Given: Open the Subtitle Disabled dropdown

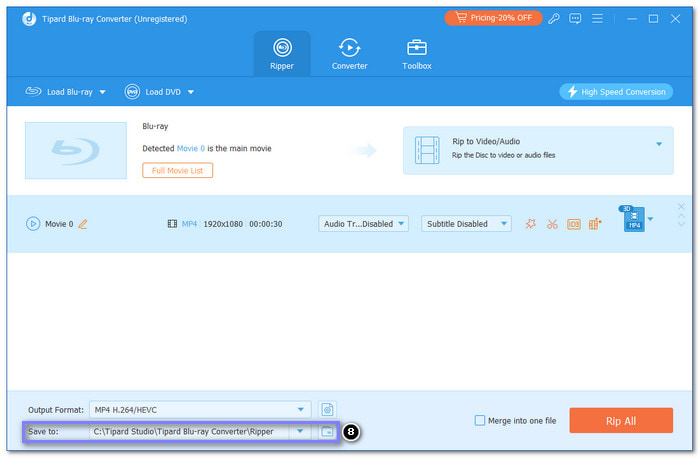Looking at the screenshot, I should 466,224.
